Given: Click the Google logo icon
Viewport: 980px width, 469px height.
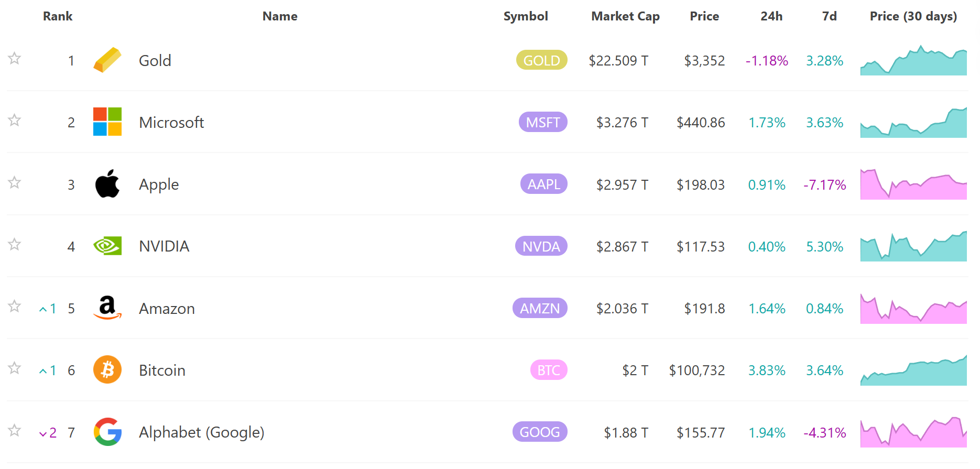Looking at the screenshot, I should click(107, 432).
